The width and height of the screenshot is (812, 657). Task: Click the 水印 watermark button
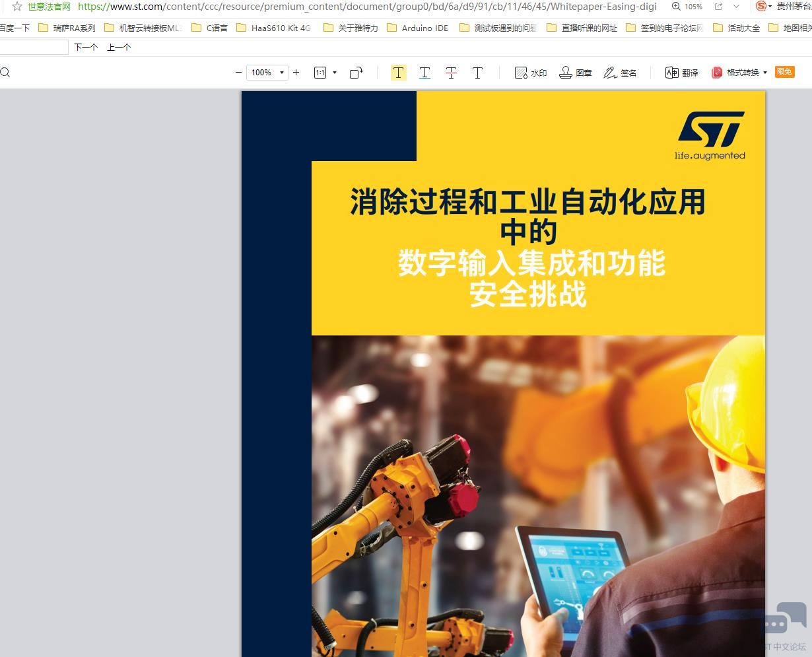click(x=531, y=73)
